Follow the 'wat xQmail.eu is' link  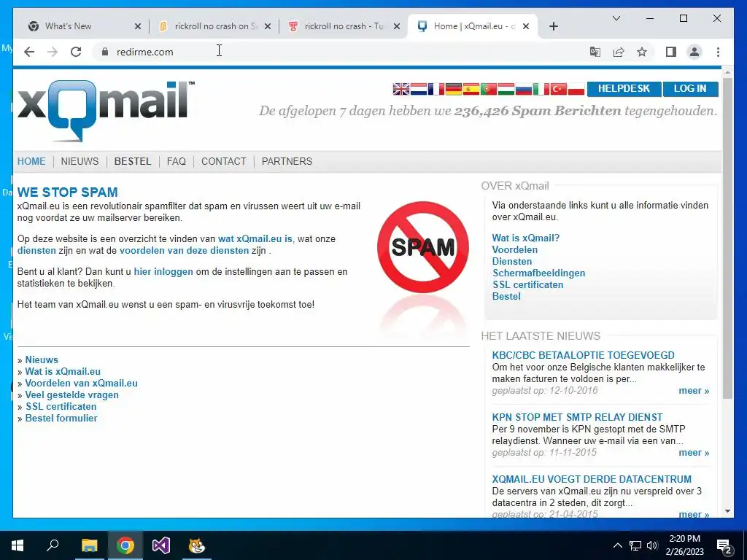pos(255,239)
